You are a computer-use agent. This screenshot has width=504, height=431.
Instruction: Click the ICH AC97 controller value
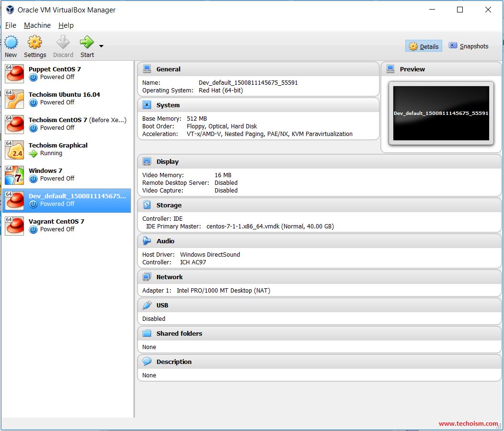tap(193, 262)
